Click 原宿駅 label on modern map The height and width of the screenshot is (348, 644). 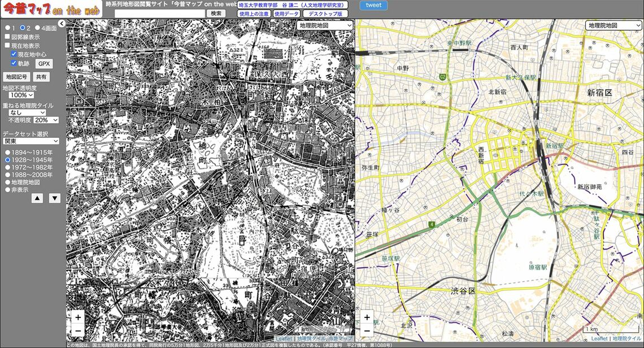tap(538, 267)
